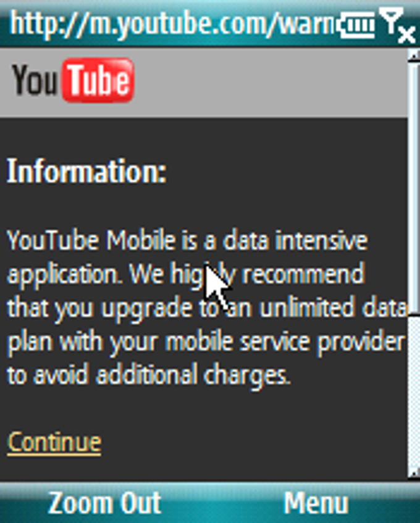Click the small X no-signal indicator
420x523 pixels.
point(406,35)
